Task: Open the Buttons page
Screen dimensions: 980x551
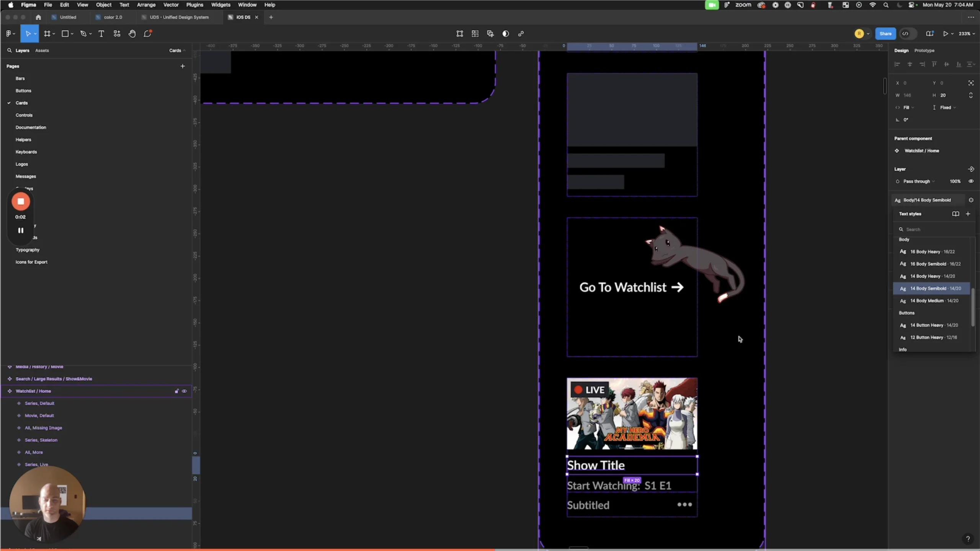Action: pos(23,91)
